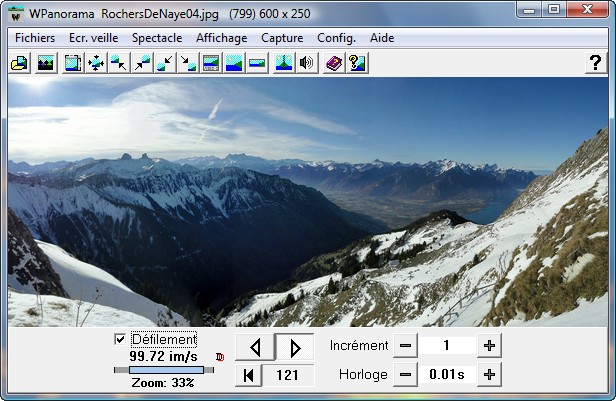The width and height of the screenshot is (616, 401).
Task: Click the Zoom: 33% label
Action: tap(163, 383)
